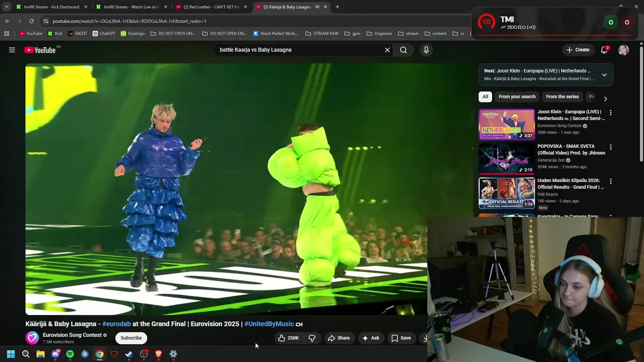The width and height of the screenshot is (644, 362).
Task: Open ChatGPT bookmark
Action: 104,34
